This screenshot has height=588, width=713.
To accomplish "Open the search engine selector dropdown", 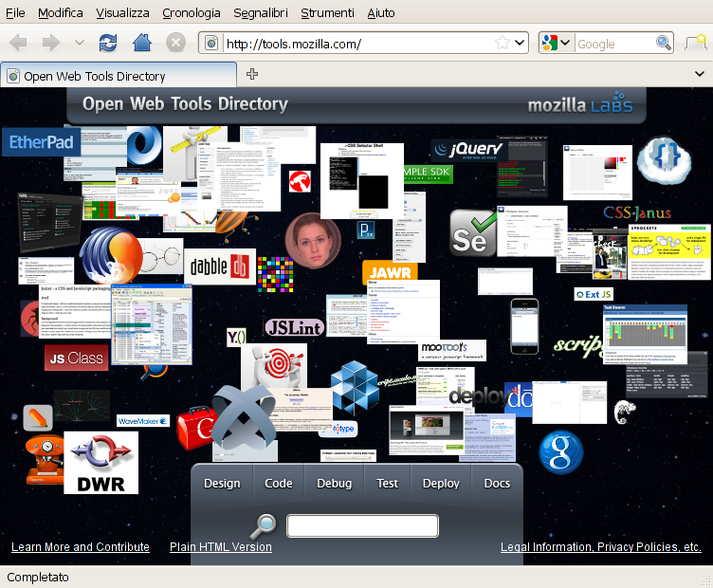I will click(x=565, y=44).
